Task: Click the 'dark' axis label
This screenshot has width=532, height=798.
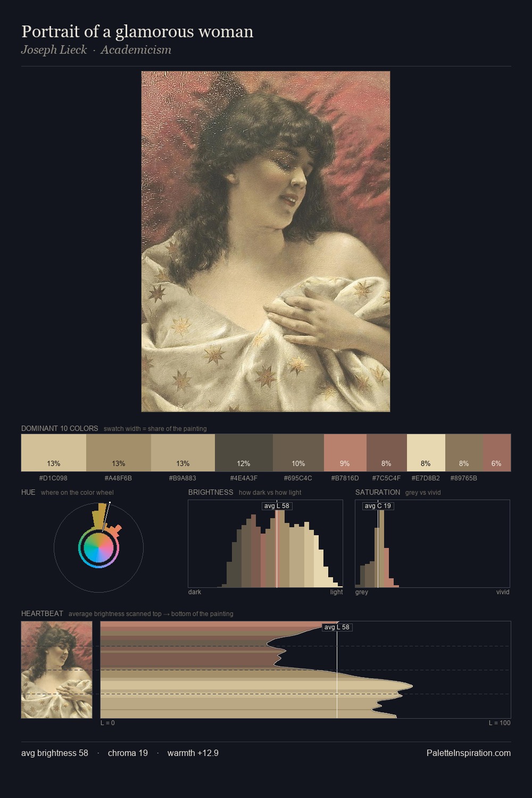Action: 195,592
